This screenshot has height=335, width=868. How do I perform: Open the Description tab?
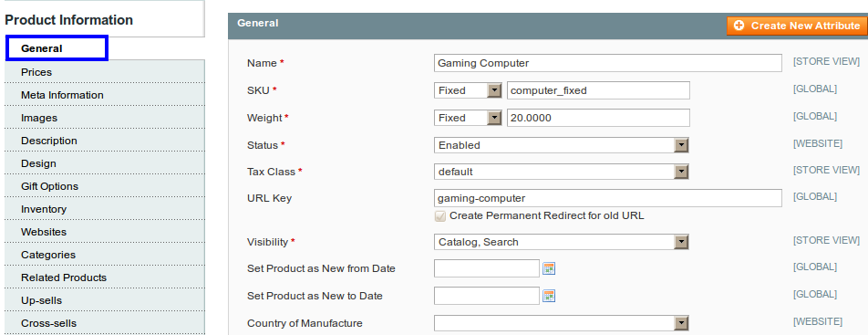pyautogui.click(x=105, y=141)
